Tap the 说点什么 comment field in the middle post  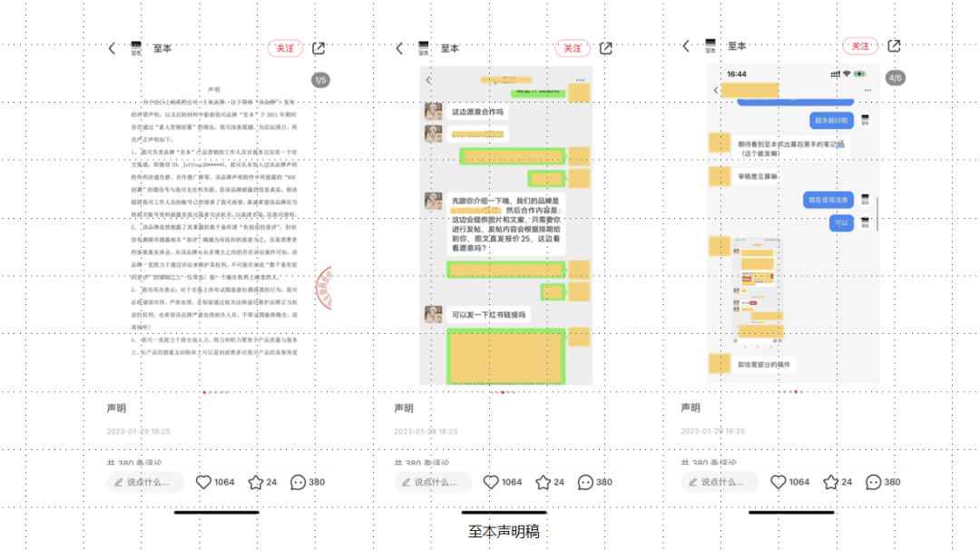point(433,482)
